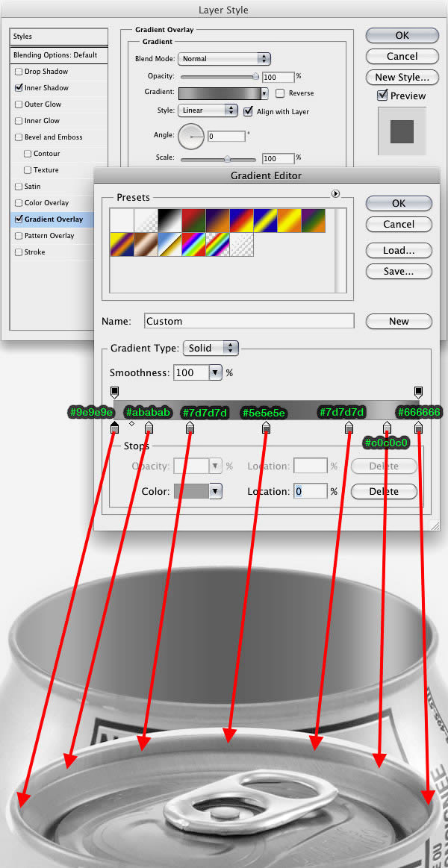Uncheck Align with Layer
Viewport: 448px width, 868px height.
pyautogui.click(x=248, y=111)
